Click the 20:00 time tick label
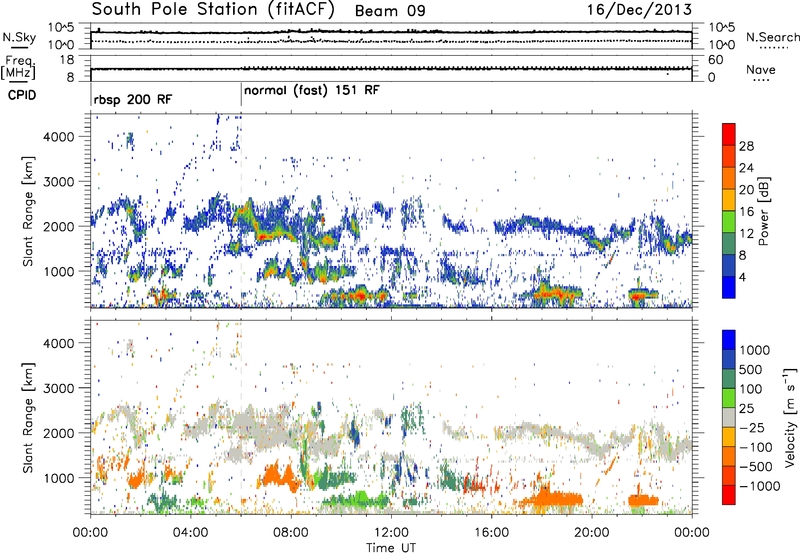Image resolution: width=800 pixels, height=554 pixels. (x=591, y=533)
